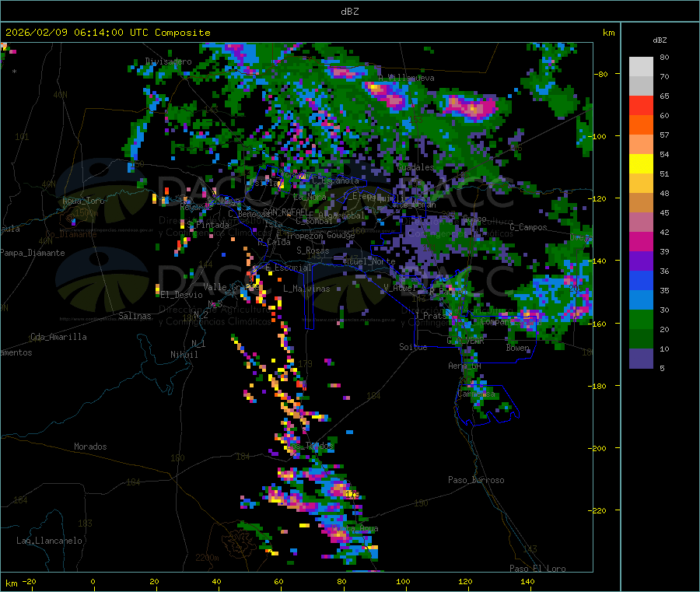Select the timestamp 2026/02/09 06:14:00 UTC Composite
Screen dimensions: 700x592
(107, 33)
